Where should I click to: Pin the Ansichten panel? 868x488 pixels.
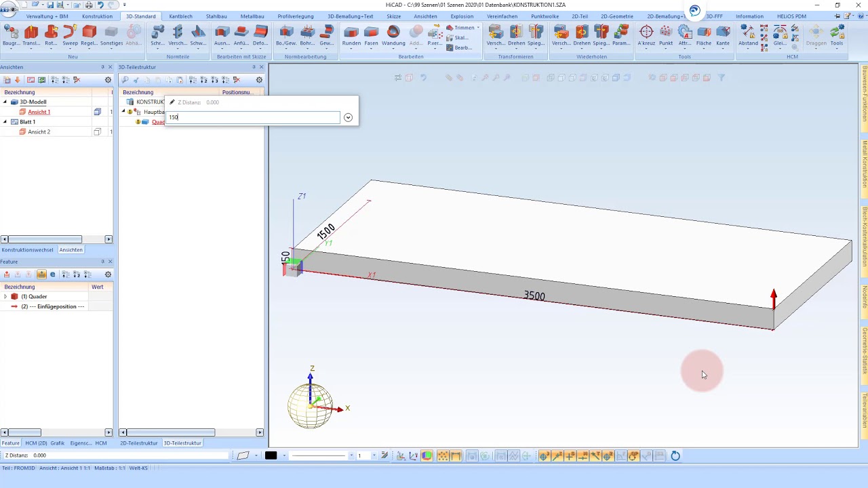tap(102, 67)
